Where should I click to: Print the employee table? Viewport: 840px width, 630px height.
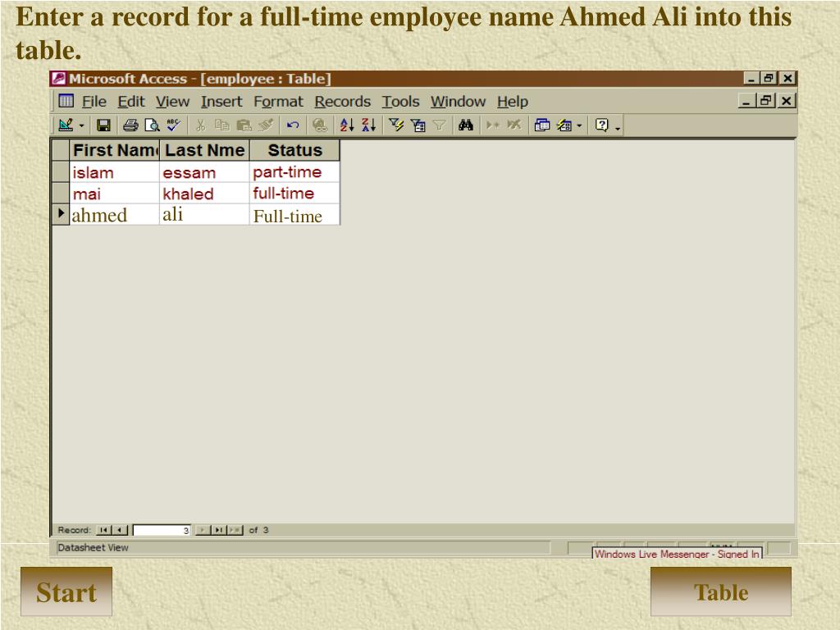[x=130, y=126]
